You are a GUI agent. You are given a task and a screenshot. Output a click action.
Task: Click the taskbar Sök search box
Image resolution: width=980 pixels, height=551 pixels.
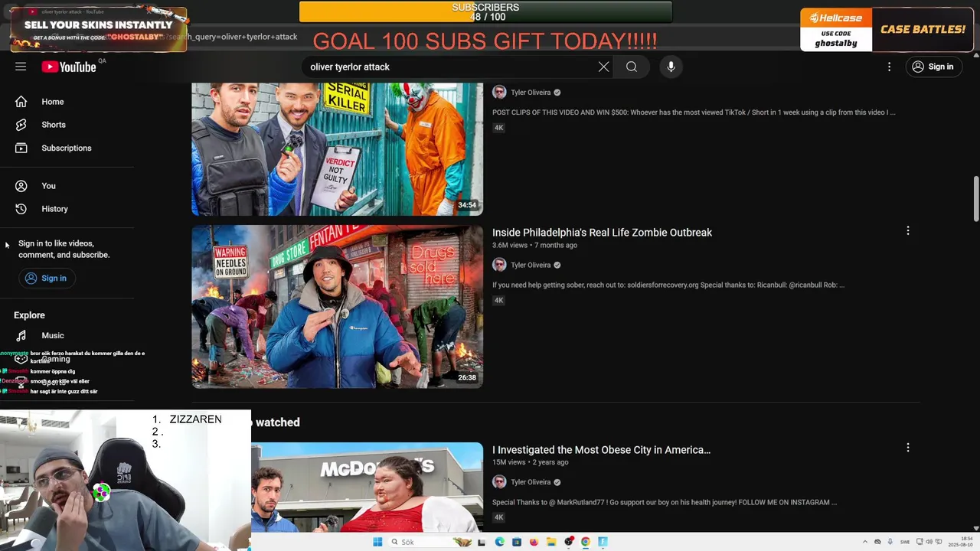pos(430,542)
